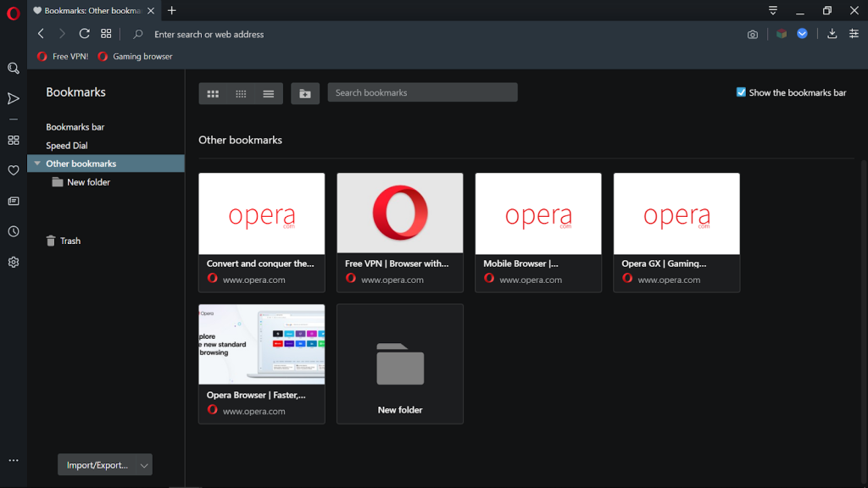Image resolution: width=868 pixels, height=488 pixels.
Task: Click the Snapshot camera icon
Action: [x=753, y=34]
